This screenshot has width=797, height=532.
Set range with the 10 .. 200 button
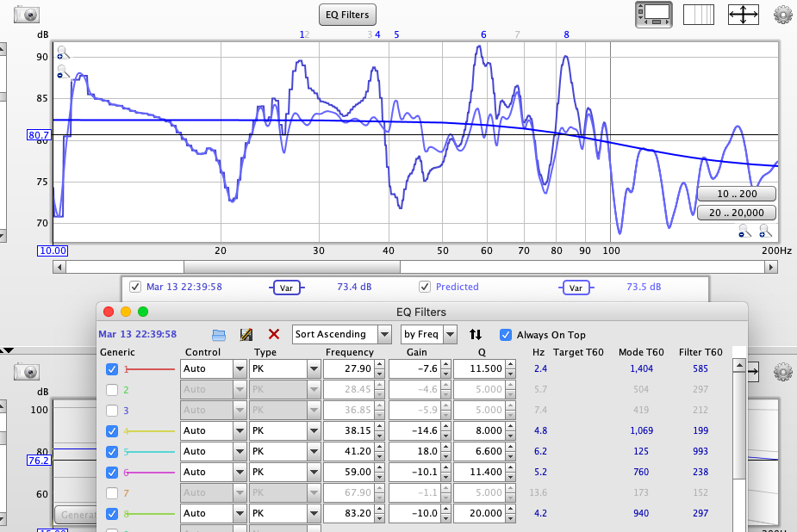point(736,194)
